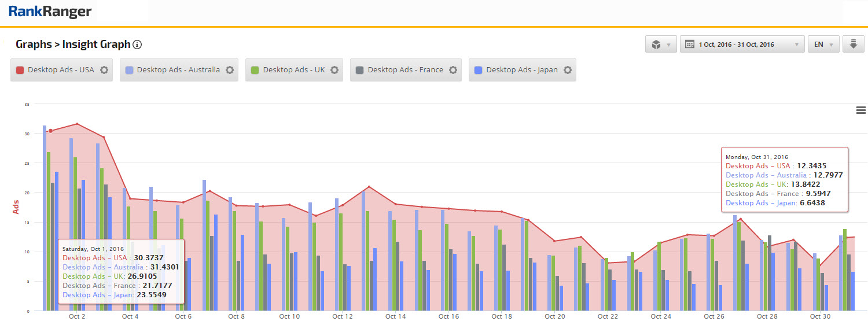Open settings gear for Desktop Ads - UK

click(334, 70)
